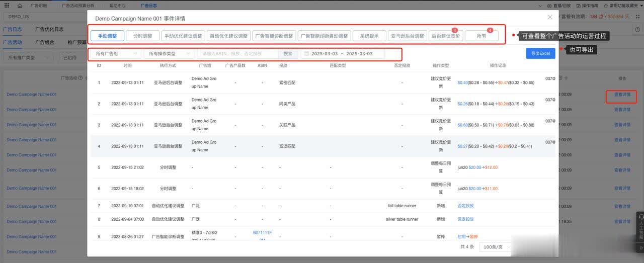Open 广告活动预算分析 top tab
The height and width of the screenshot is (263, 644).
tap(78, 6)
